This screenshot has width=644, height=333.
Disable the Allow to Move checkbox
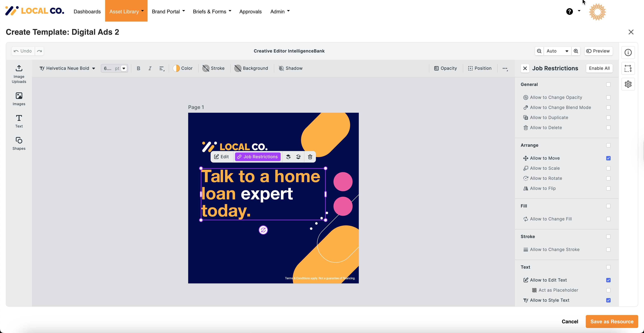coord(608,158)
